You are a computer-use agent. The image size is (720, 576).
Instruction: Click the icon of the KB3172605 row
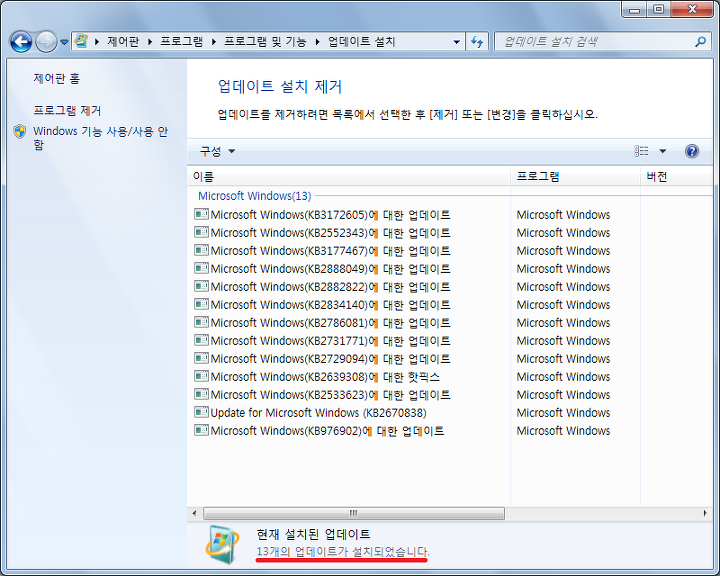[x=201, y=214]
